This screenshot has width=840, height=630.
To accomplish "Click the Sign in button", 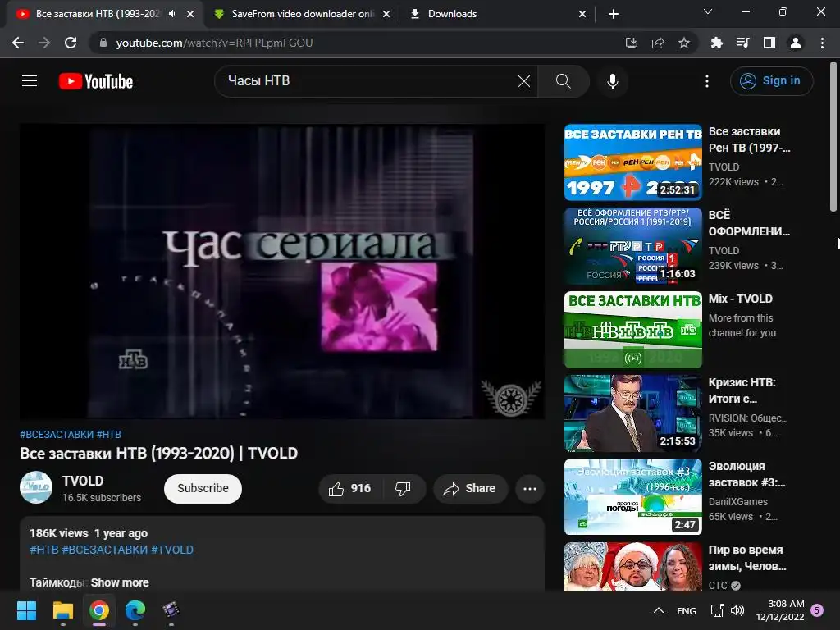I will tap(771, 81).
